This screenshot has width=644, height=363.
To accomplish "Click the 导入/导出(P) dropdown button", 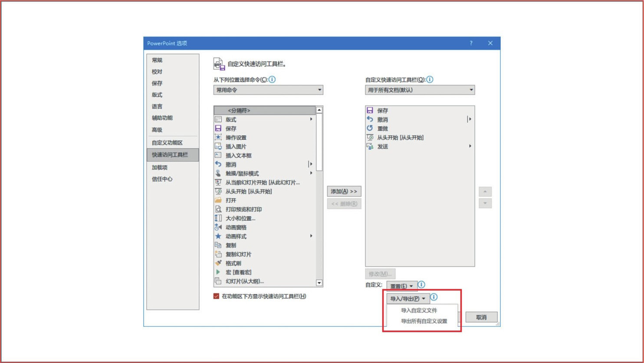I will (x=408, y=298).
